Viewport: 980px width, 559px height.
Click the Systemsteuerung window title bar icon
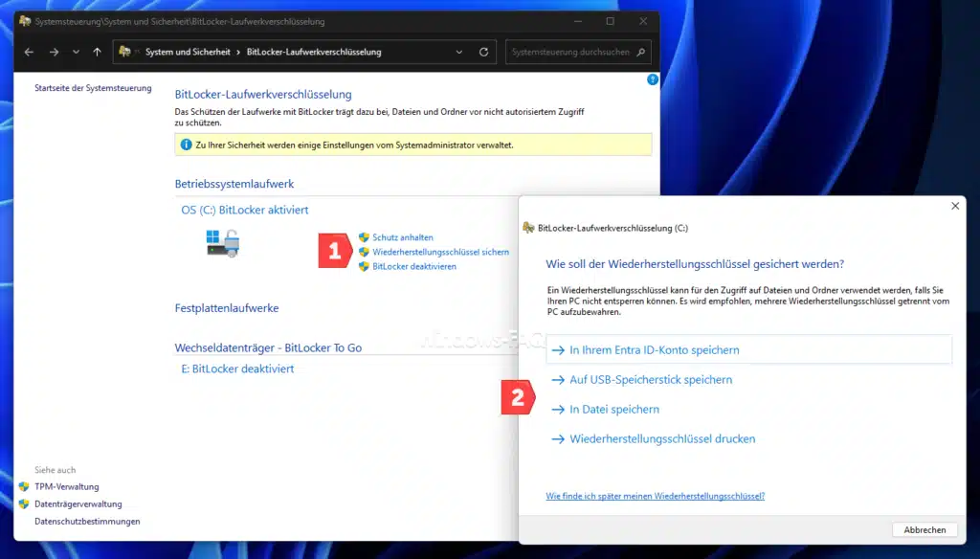tap(25, 21)
